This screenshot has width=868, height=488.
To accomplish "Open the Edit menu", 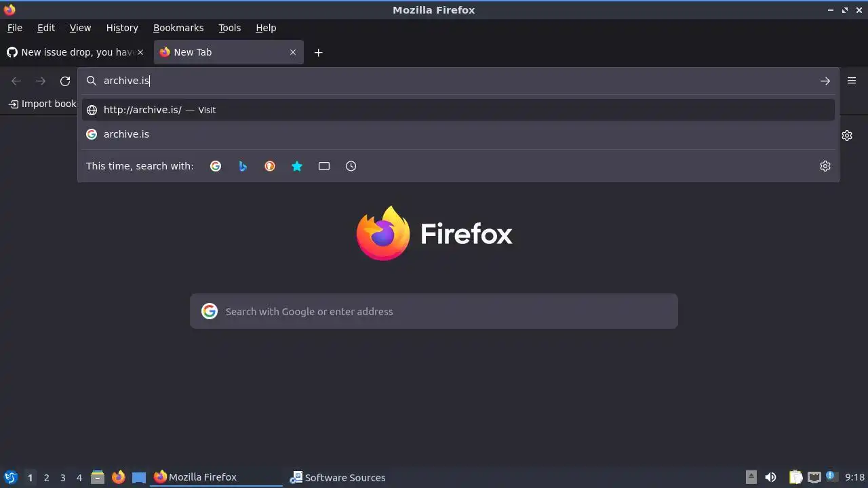I will point(46,28).
